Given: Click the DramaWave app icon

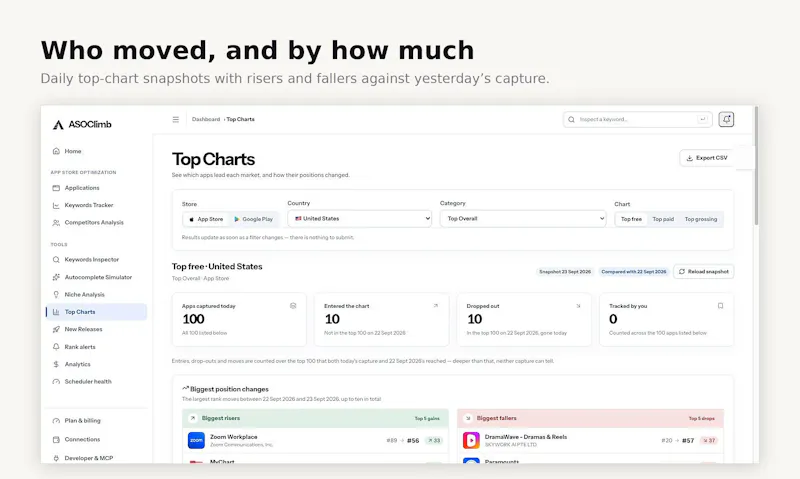Looking at the screenshot, I should pos(471,440).
